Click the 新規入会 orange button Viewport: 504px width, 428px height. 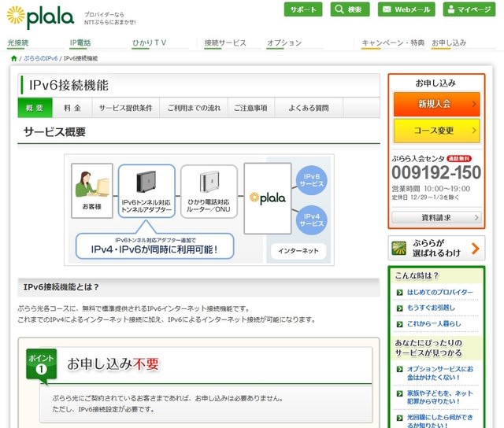[x=436, y=104]
